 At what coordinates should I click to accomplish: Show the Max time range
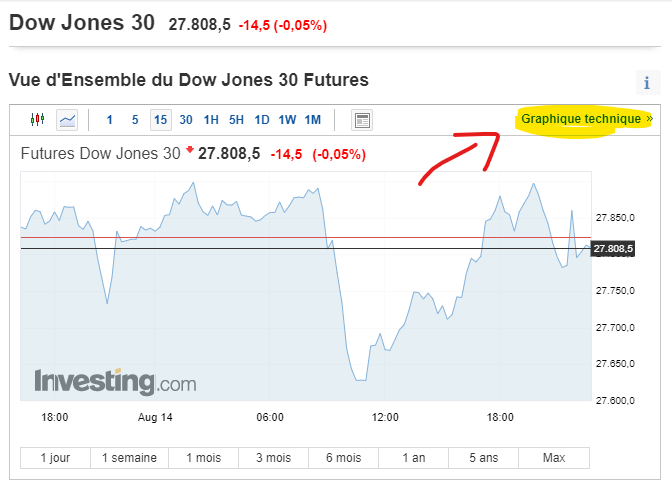click(x=554, y=458)
